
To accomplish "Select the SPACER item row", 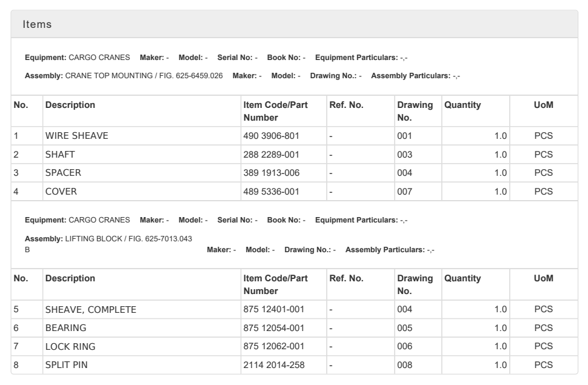I will coord(63,173).
